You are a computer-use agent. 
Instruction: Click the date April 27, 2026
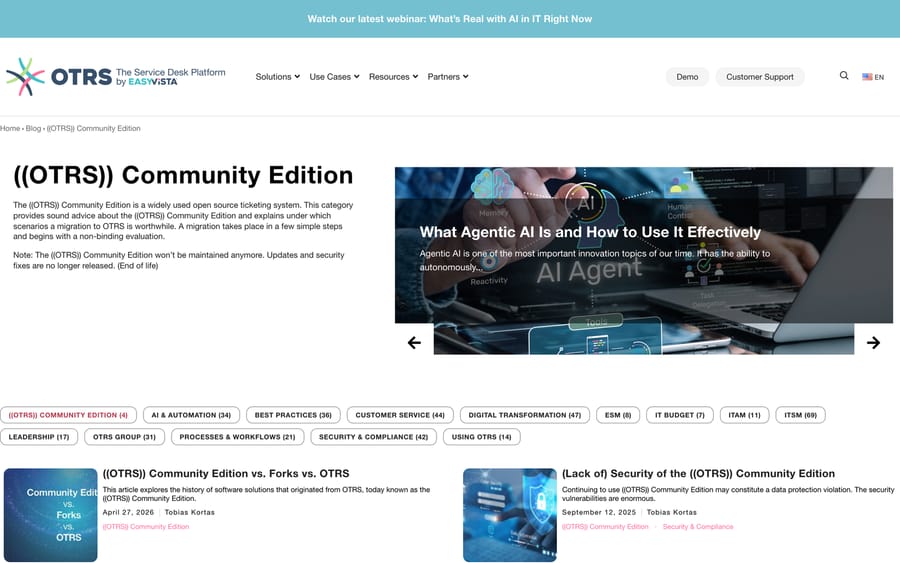pos(129,512)
